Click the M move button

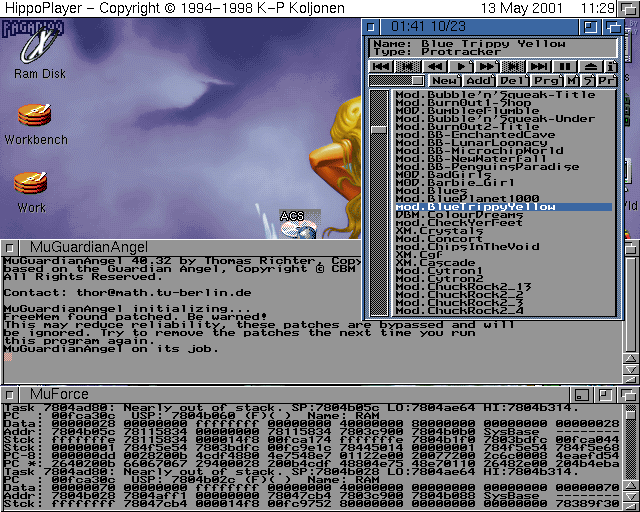(x=572, y=80)
